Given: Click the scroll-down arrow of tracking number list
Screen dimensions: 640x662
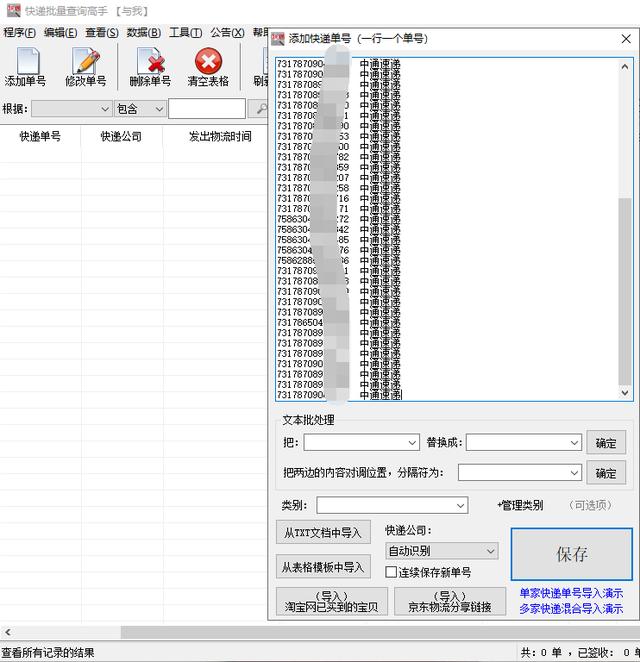Looking at the screenshot, I should [x=625, y=393].
